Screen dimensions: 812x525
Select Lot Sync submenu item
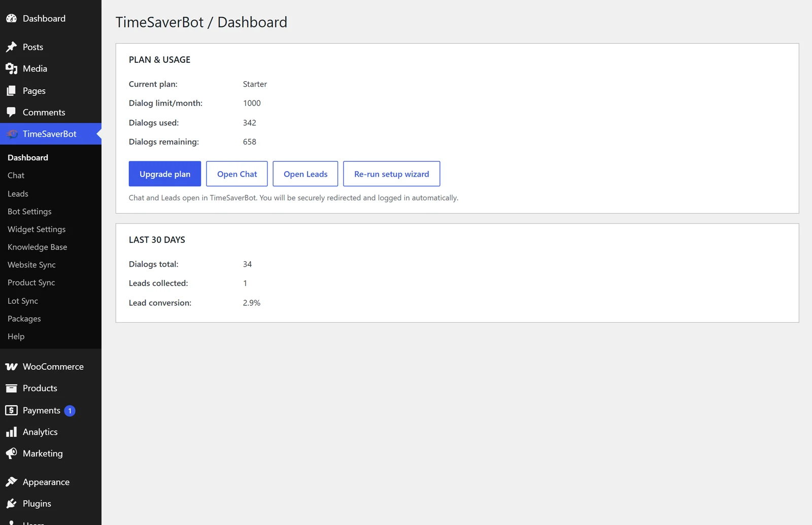click(23, 300)
